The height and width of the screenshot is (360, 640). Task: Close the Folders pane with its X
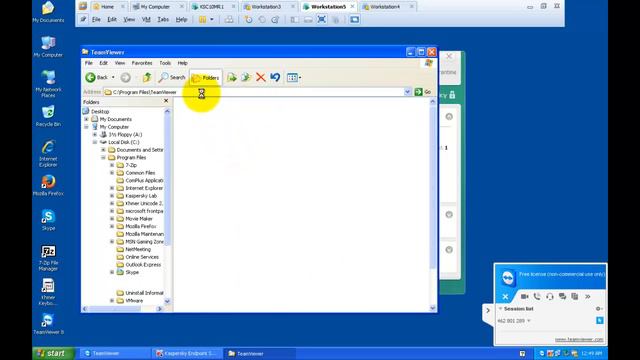click(166, 101)
